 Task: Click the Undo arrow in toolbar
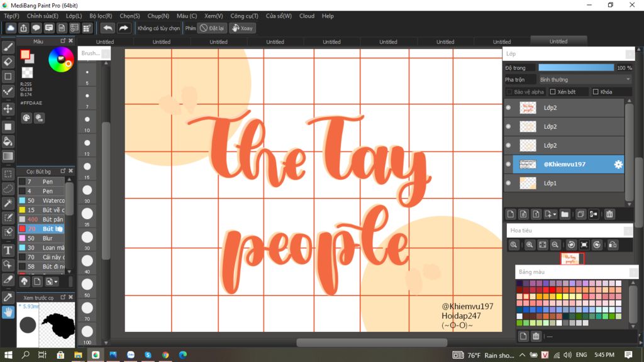coord(108,28)
